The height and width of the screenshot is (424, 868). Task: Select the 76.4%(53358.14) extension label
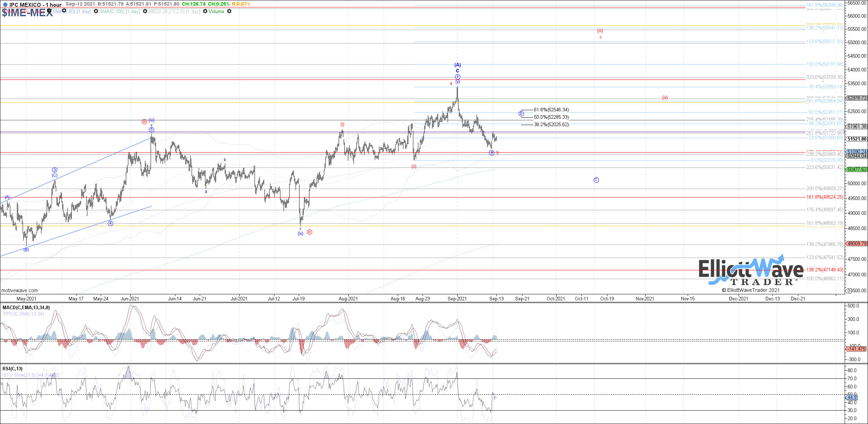tap(826, 87)
